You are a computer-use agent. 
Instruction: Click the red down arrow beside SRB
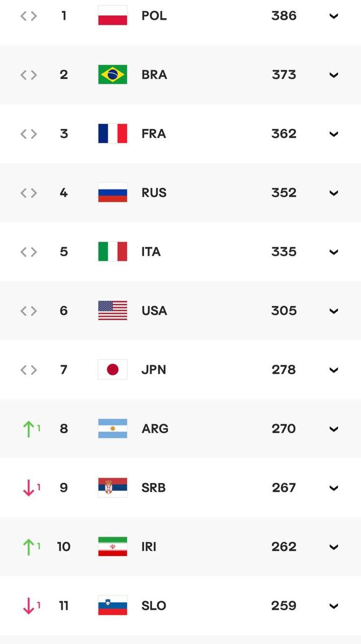pos(28,488)
